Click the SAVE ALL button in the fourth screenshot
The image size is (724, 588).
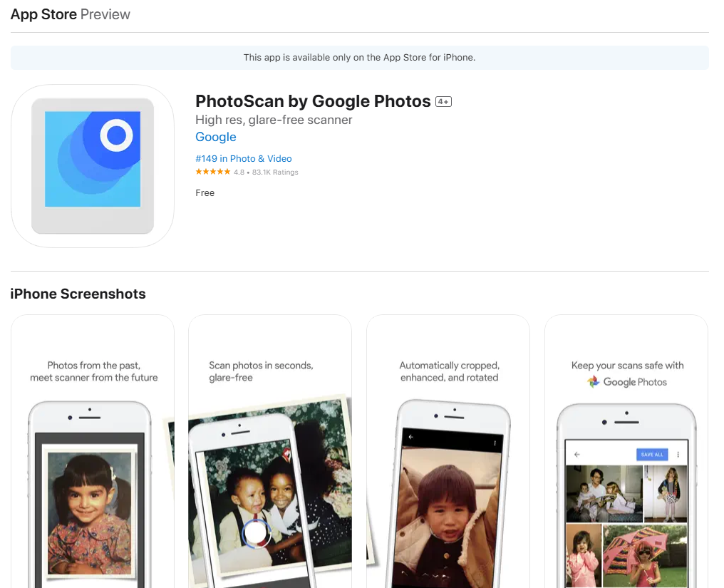[x=651, y=455]
